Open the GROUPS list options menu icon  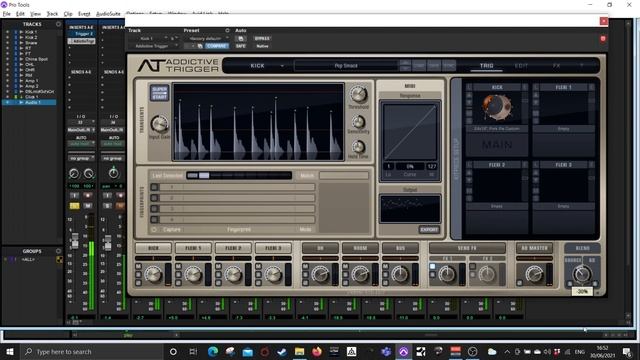[x=58, y=251]
